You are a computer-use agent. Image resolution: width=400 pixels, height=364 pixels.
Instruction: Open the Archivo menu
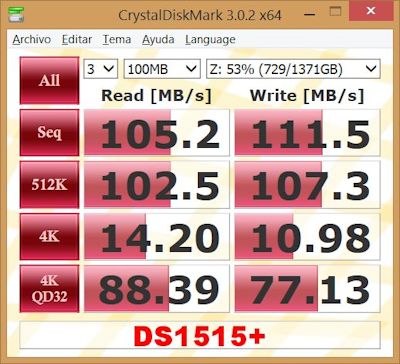click(x=32, y=40)
